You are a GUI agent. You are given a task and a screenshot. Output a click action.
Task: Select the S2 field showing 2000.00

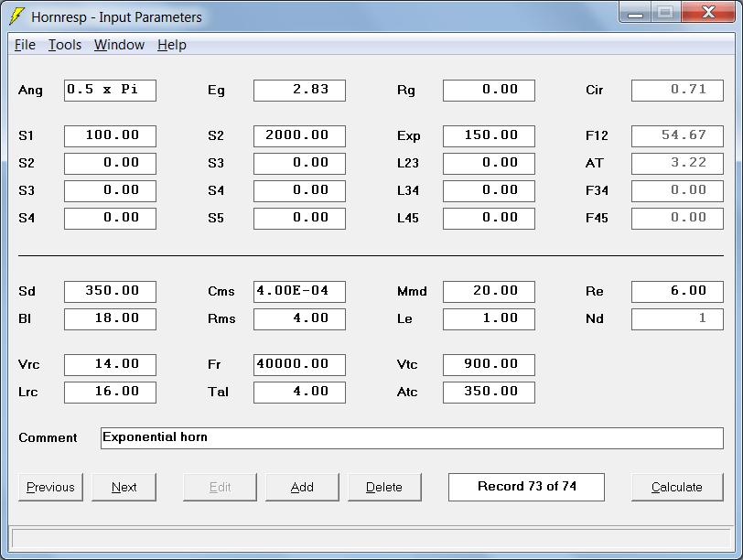(x=299, y=136)
